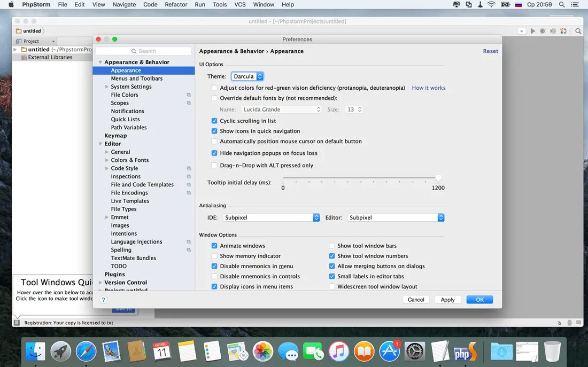588x367 pixels.
Task: Click the project-level icon beside Spelling
Action: [x=189, y=250]
